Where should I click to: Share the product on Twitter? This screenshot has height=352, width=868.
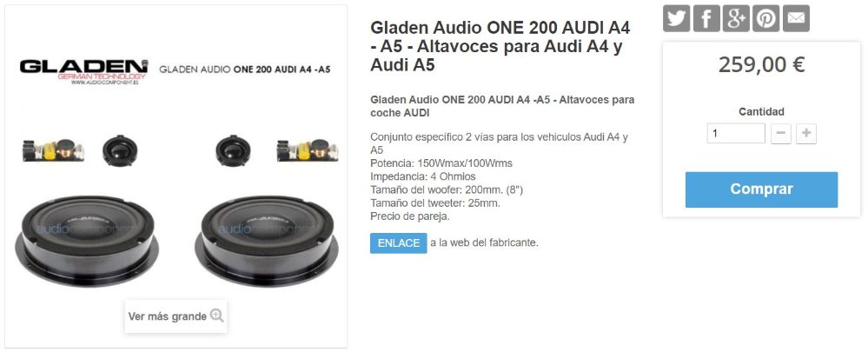tap(677, 18)
